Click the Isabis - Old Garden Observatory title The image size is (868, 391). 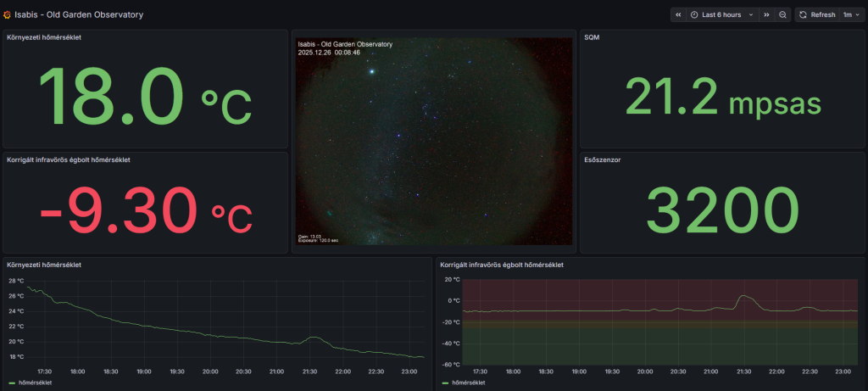click(79, 15)
